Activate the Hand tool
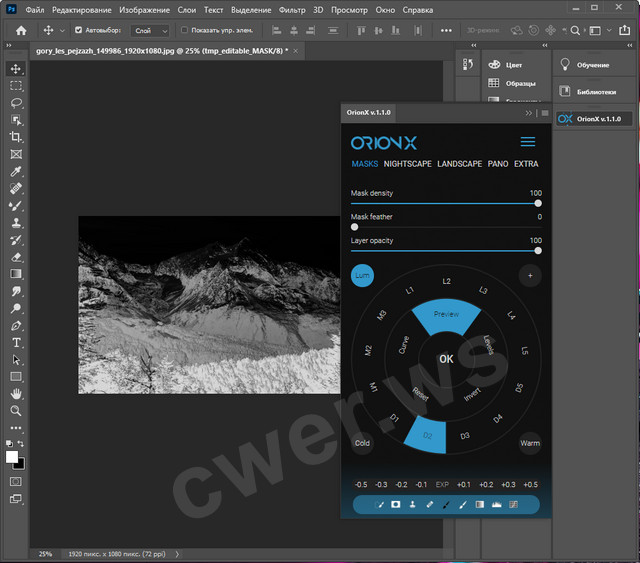Viewport: 640px width, 563px height. [x=16, y=393]
